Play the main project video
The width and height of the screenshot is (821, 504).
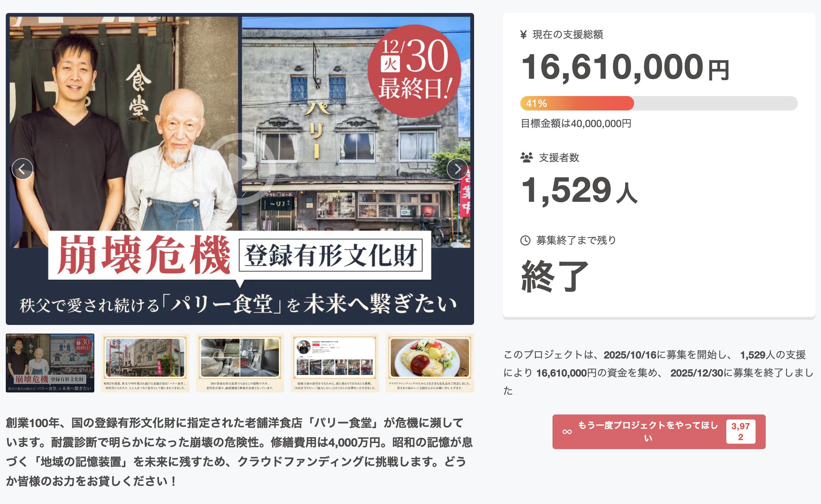point(240,169)
